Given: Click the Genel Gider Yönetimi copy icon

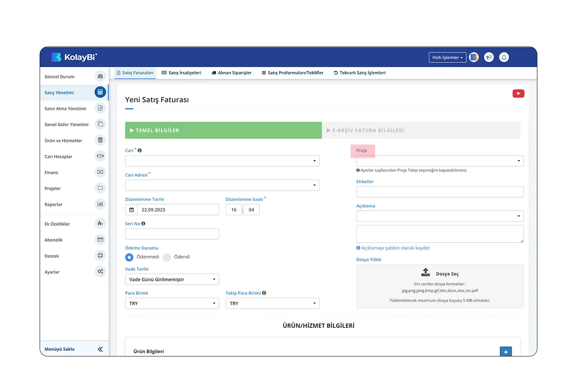Looking at the screenshot, I should point(100,124).
